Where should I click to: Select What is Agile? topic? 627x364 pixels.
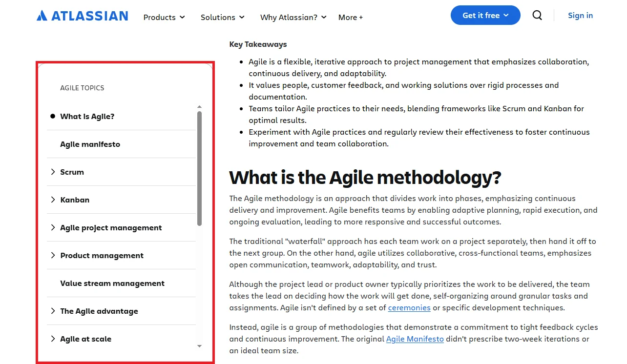(x=87, y=116)
